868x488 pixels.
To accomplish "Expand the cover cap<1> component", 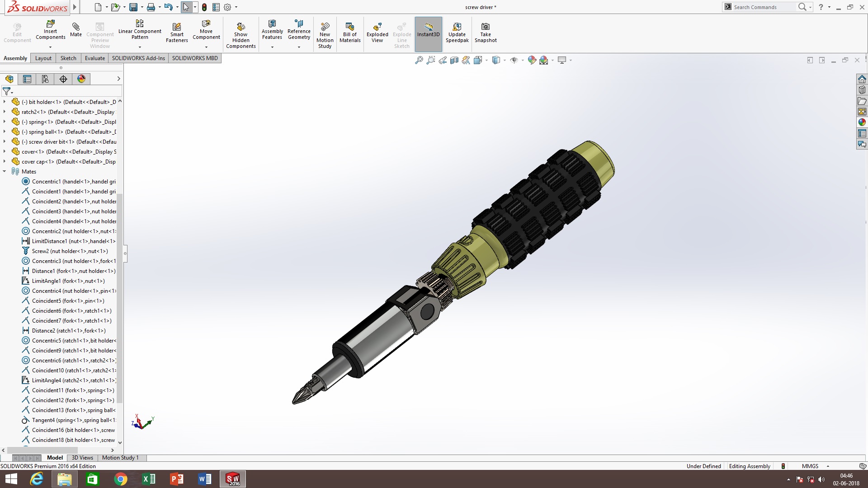I will tap(5, 161).
